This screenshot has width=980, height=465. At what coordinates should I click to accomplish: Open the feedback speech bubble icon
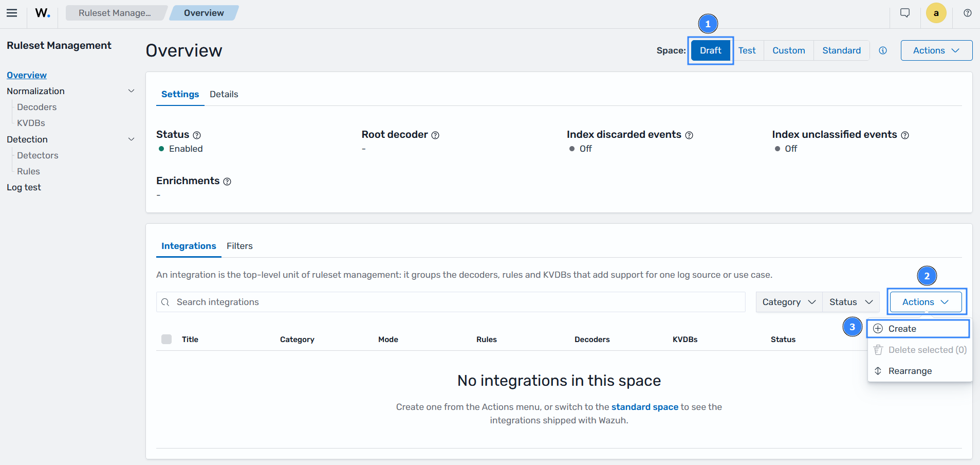(x=905, y=13)
